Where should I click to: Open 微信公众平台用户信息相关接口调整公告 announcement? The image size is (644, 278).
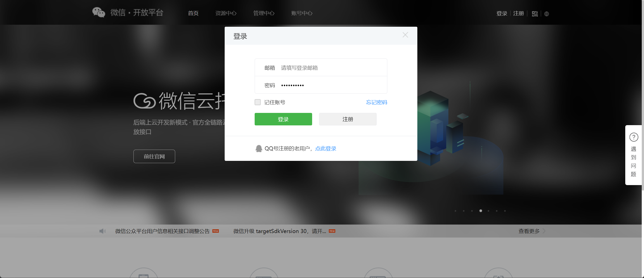[x=162, y=231]
